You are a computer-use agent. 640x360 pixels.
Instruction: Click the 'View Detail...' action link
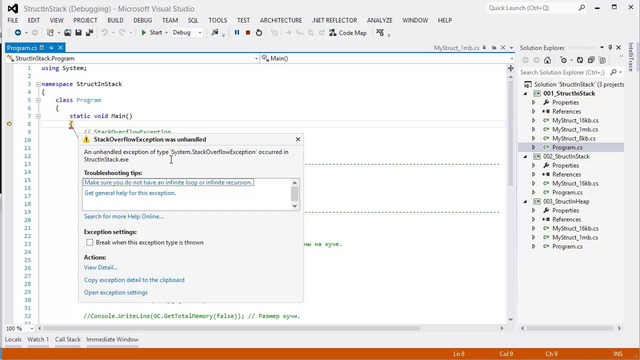(100, 267)
